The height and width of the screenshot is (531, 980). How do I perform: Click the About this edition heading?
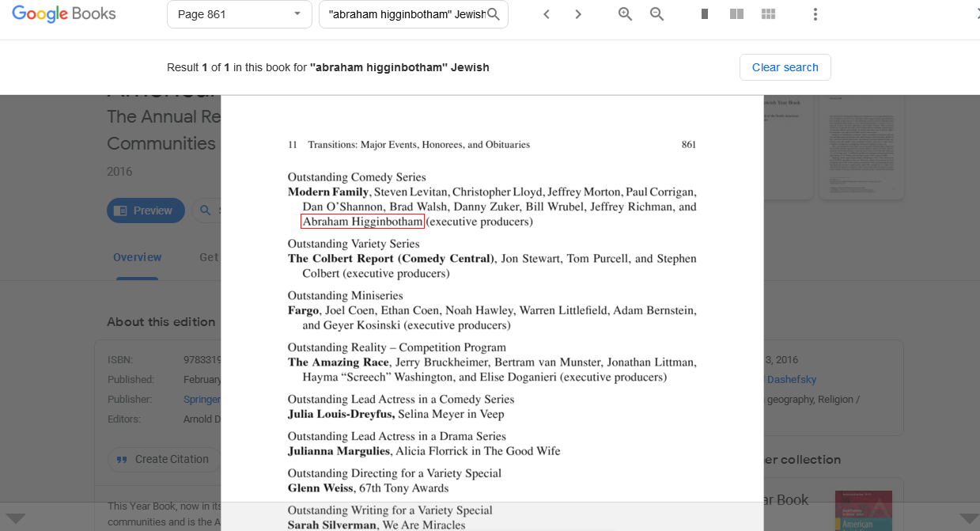[x=161, y=322]
